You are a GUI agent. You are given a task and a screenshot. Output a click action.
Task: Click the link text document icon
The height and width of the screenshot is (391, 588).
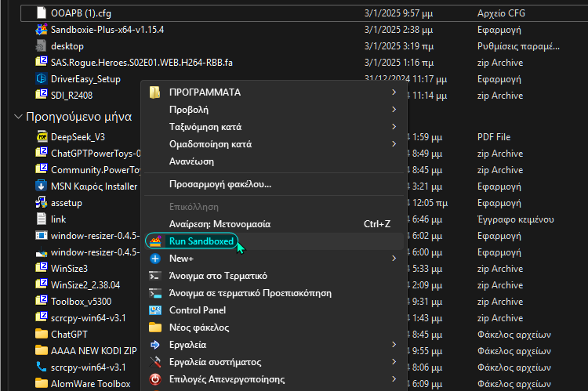coord(42,219)
